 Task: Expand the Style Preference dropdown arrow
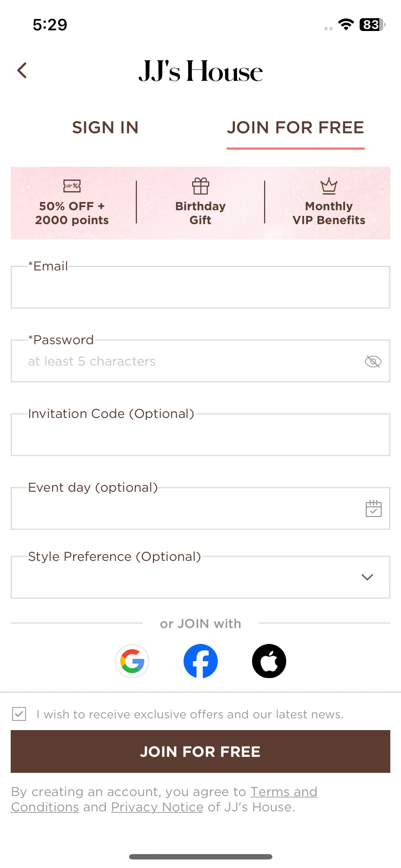[367, 577]
